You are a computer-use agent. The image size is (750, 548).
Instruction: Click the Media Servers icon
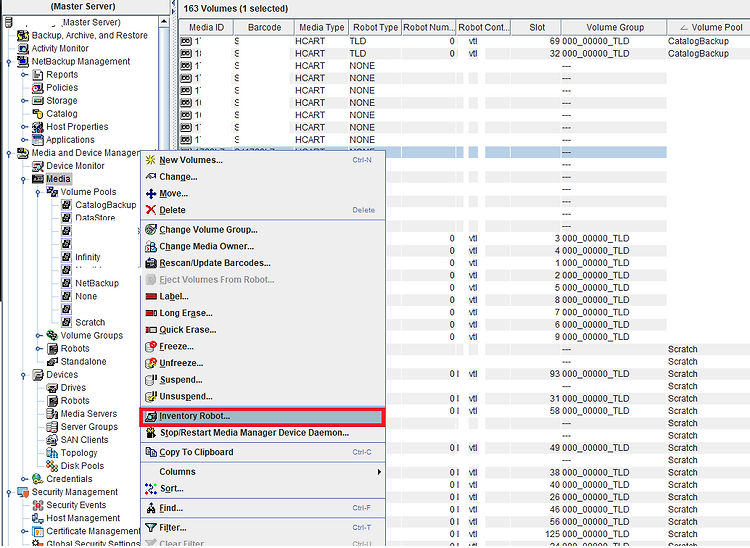tap(52, 414)
